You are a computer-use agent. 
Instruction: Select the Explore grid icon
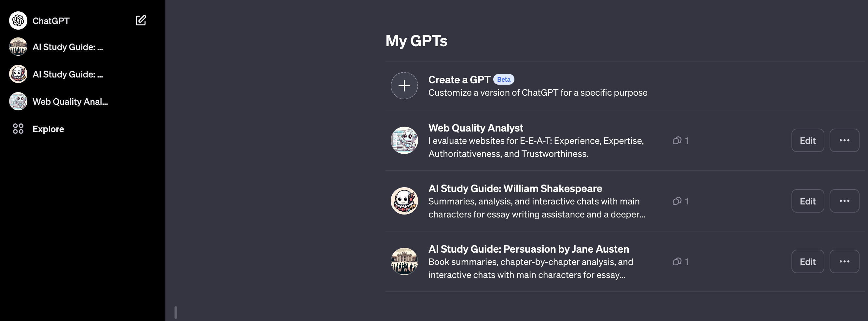coord(19,129)
